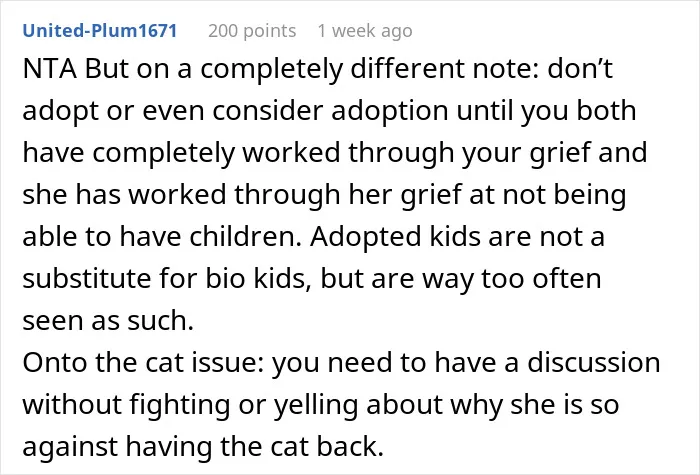Screen dimensions: 700x475
Task: Click the line starting 'she has worked'
Action: click(324, 195)
